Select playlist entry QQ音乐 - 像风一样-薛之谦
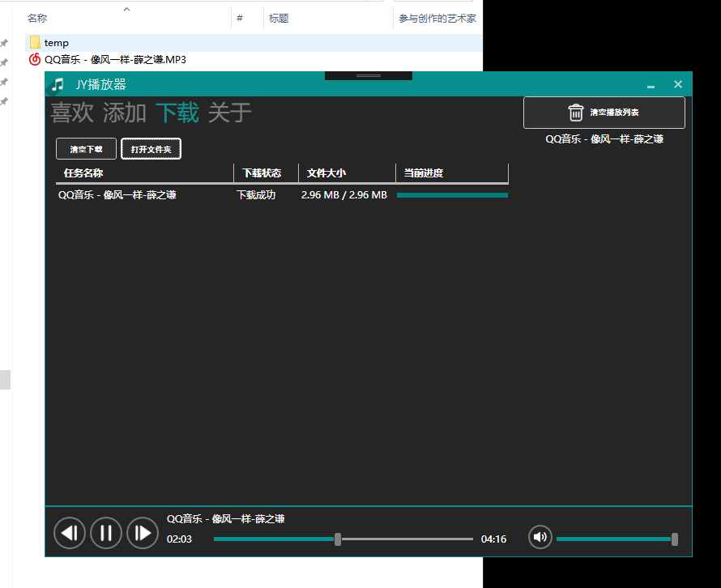The height and width of the screenshot is (588, 721). tap(604, 139)
